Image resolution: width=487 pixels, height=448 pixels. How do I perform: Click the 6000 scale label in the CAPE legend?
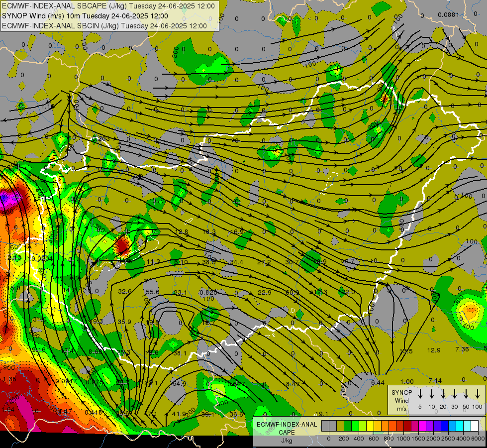478,439
